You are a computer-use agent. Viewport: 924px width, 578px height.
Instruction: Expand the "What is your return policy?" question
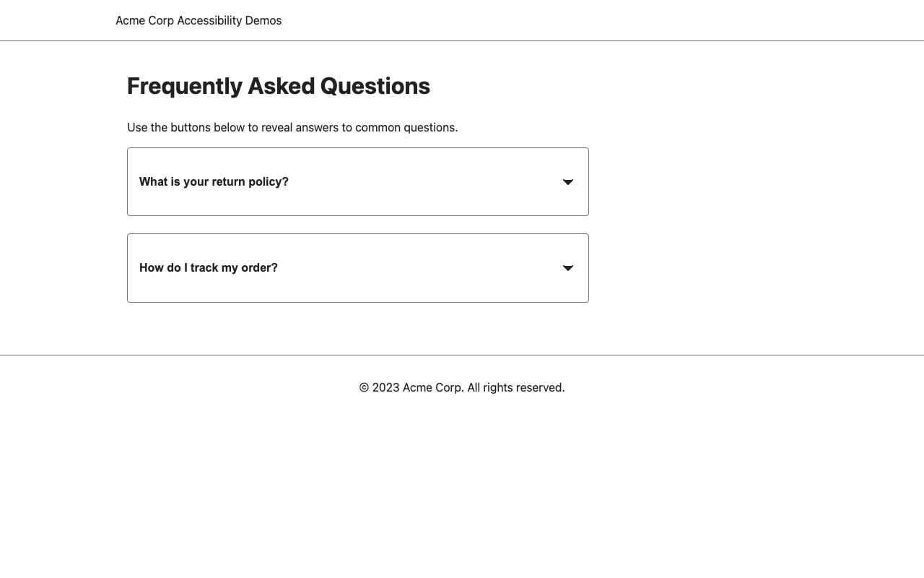(x=357, y=182)
